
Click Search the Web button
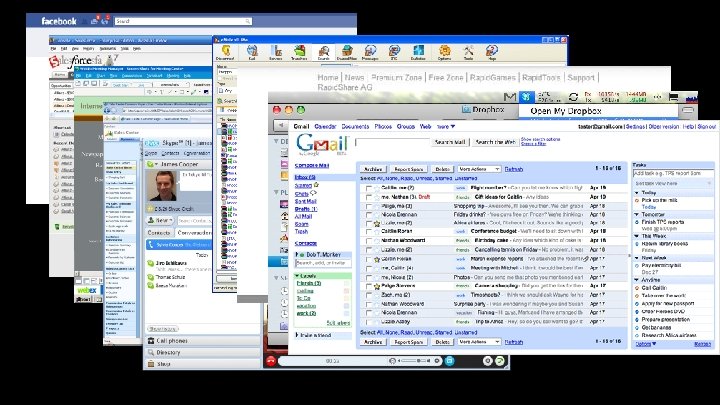[495, 142]
